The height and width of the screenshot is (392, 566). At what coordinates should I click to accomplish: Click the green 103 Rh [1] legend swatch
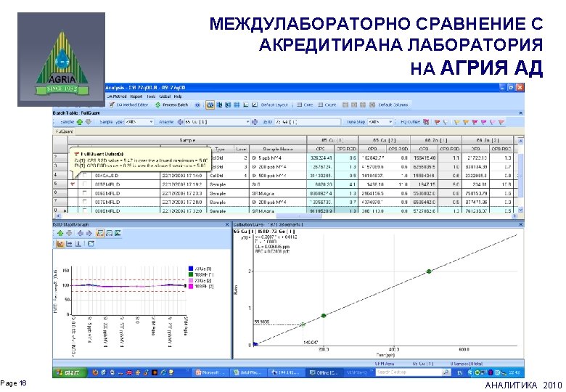[x=191, y=274]
